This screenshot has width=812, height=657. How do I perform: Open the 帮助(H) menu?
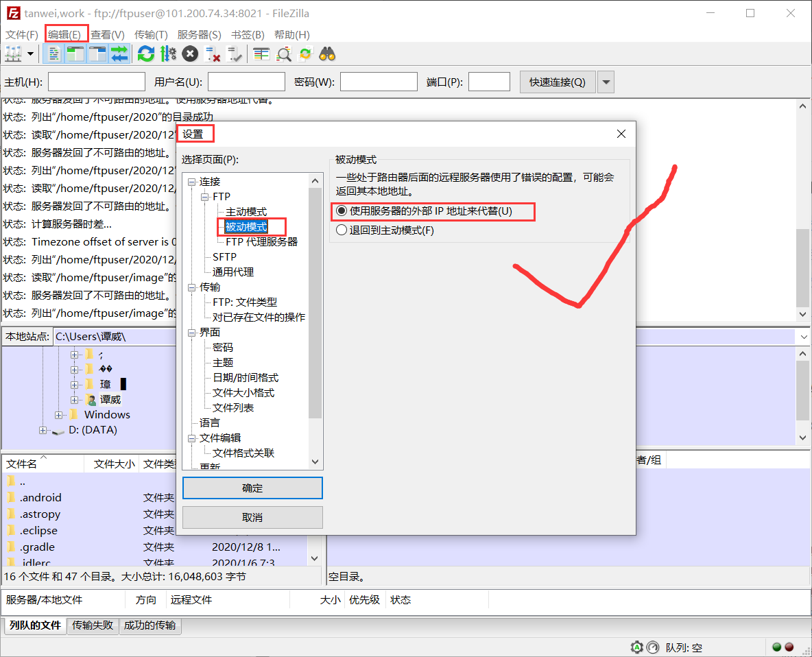(x=292, y=35)
